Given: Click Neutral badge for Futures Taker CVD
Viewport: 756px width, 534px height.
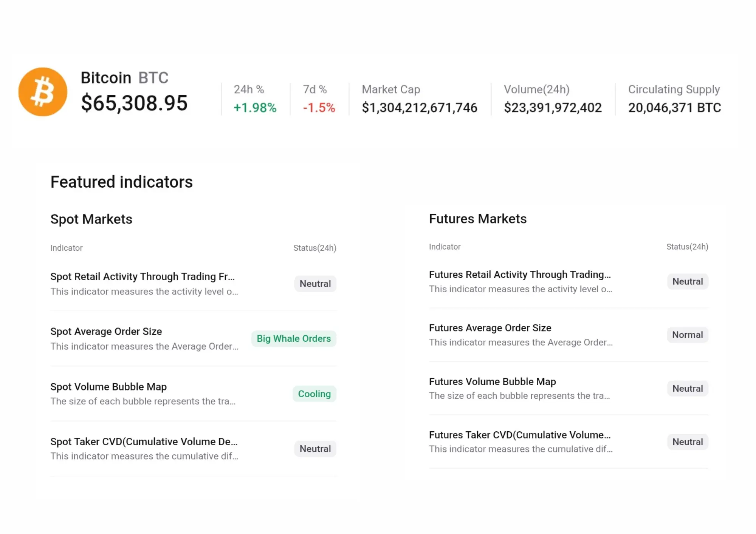Looking at the screenshot, I should tap(688, 442).
